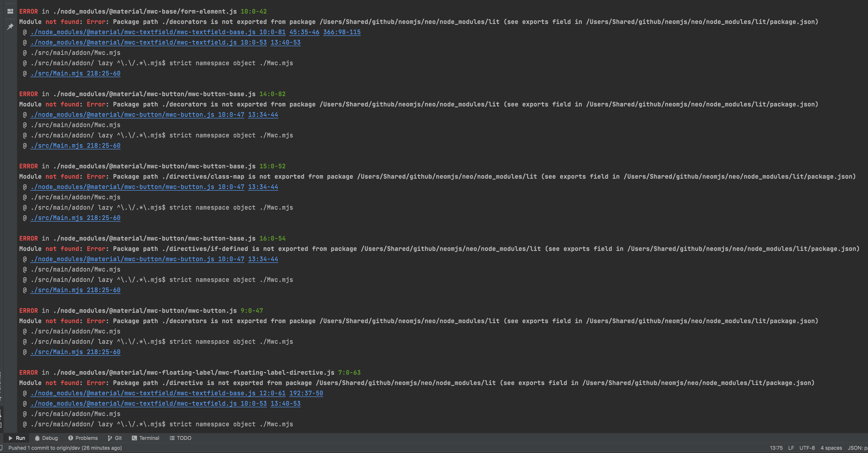Viewport: 868px width, 453px height.
Task: Open mwc-button.js 10:0-47 link under if-defined error
Action: point(137,259)
